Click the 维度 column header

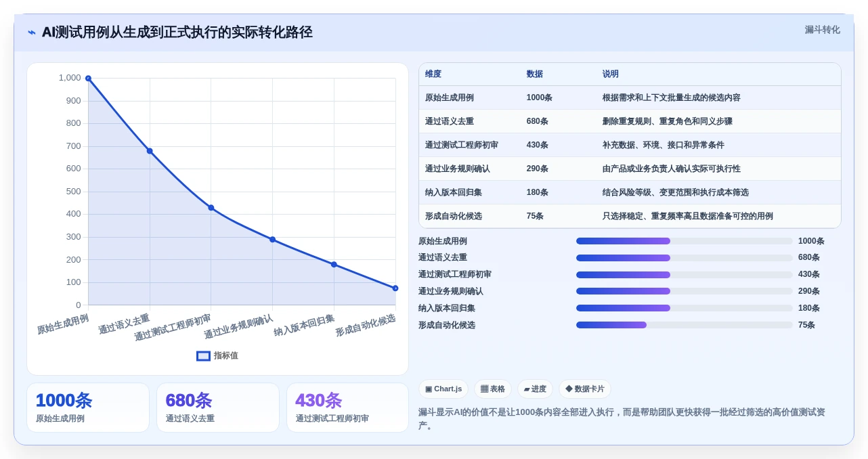tap(433, 74)
